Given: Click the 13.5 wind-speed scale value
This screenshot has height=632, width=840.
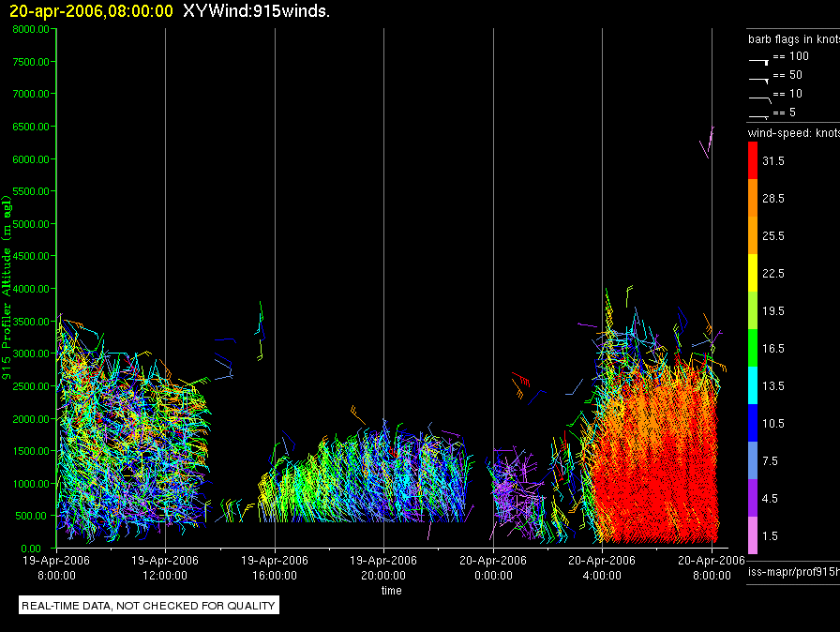Looking at the screenshot, I should tap(773, 385).
